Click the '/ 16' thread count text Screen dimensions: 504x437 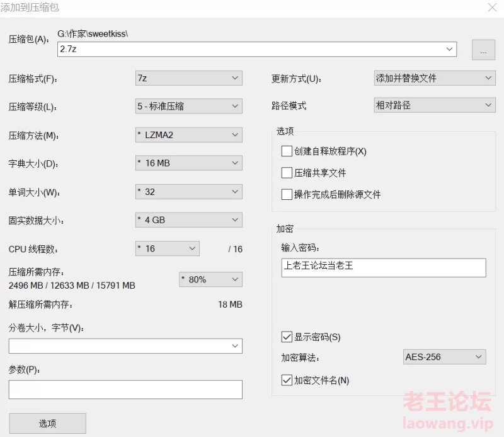pyautogui.click(x=235, y=249)
